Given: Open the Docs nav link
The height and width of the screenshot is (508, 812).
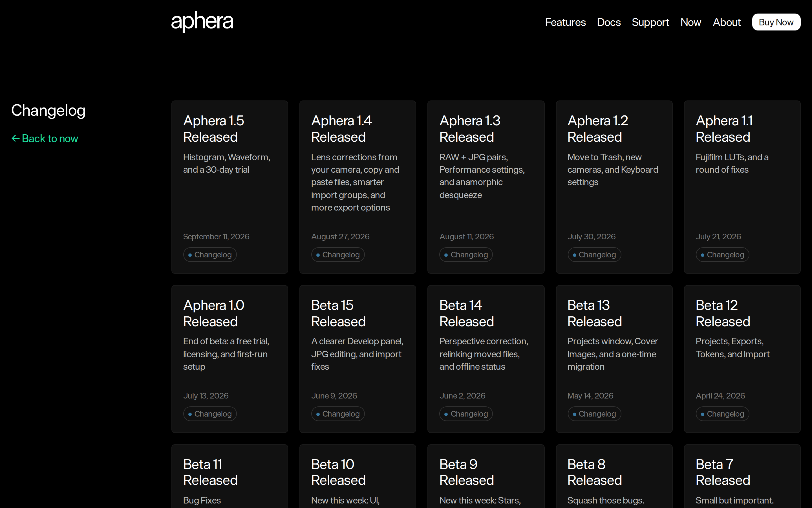Looking at the screenshot, I should click(x=609, y=22).
